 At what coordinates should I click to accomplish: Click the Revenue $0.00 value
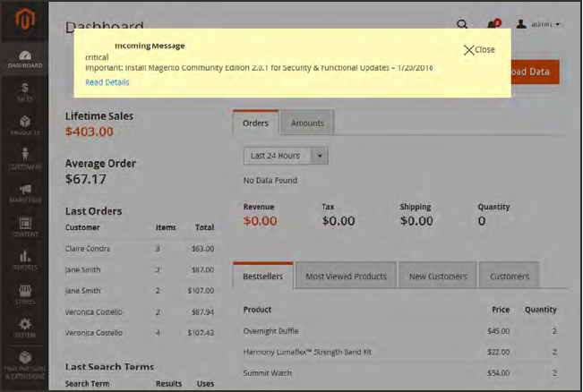(x=261, y=221)
